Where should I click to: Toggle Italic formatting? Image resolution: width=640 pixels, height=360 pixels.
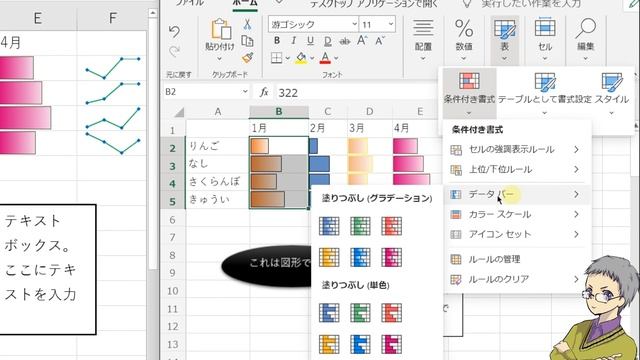tap(293, 40)
